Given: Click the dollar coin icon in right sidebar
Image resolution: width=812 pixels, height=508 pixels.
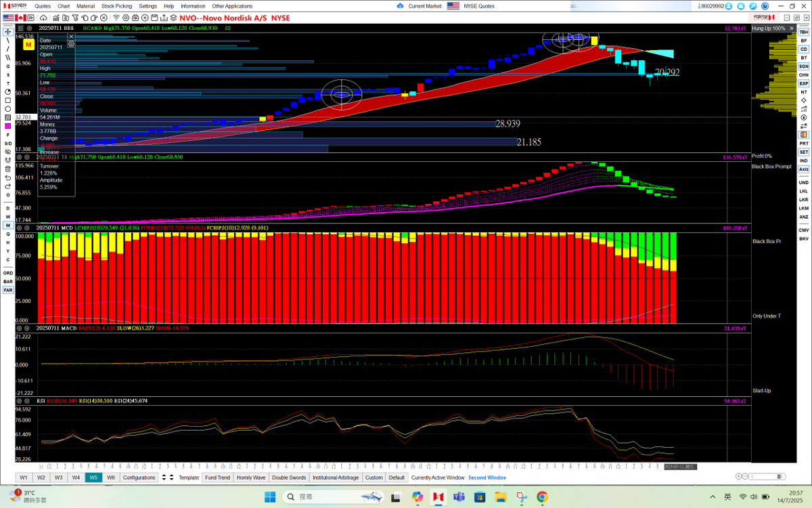Looking at the screenshot, I should (804, 117).
